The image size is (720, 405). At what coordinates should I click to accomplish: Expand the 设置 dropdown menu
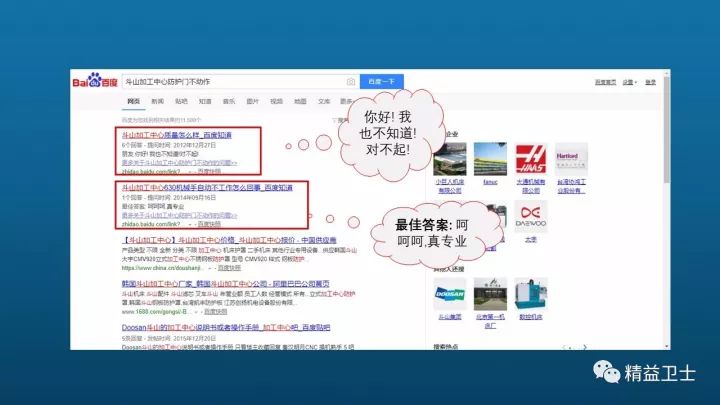coord(630,82)
